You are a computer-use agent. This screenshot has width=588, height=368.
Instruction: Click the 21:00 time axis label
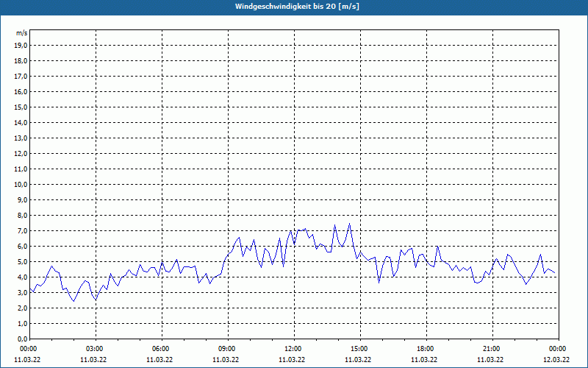tap(492, 349)
